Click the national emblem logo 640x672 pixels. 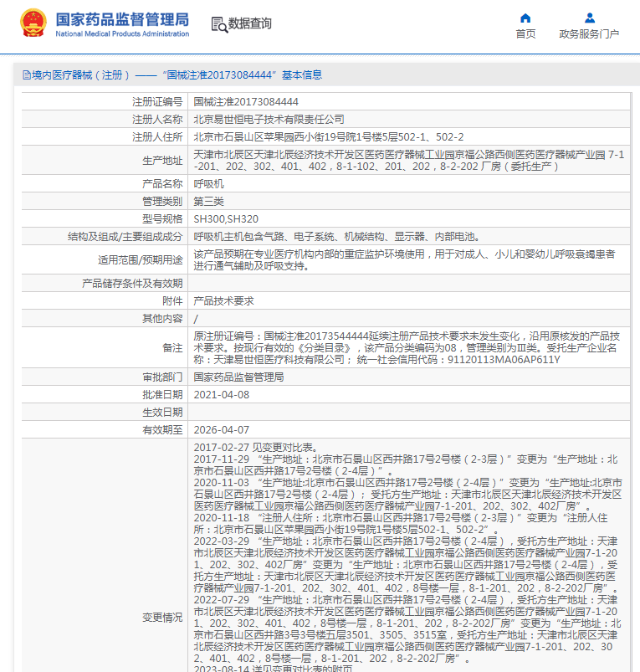[33, 23]
